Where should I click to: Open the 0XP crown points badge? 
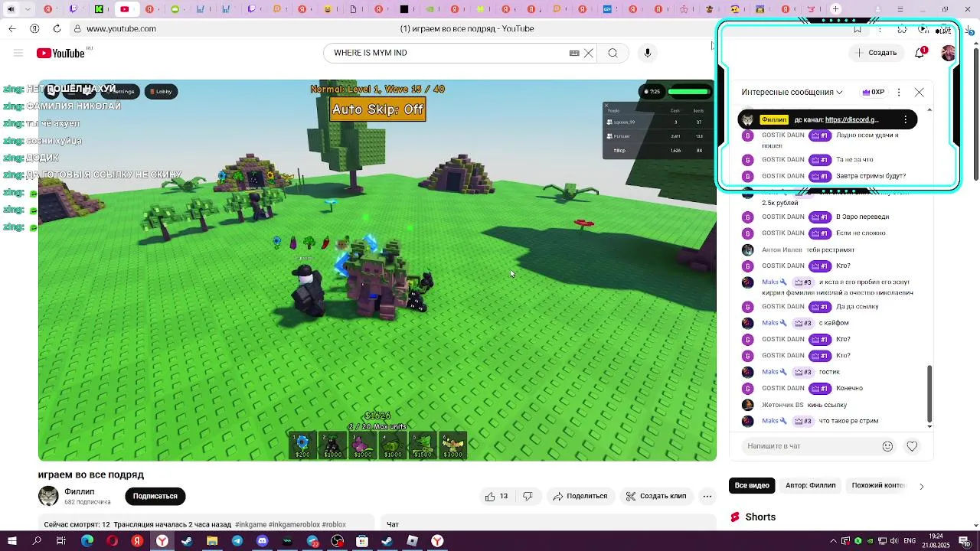tap(874, 92)
